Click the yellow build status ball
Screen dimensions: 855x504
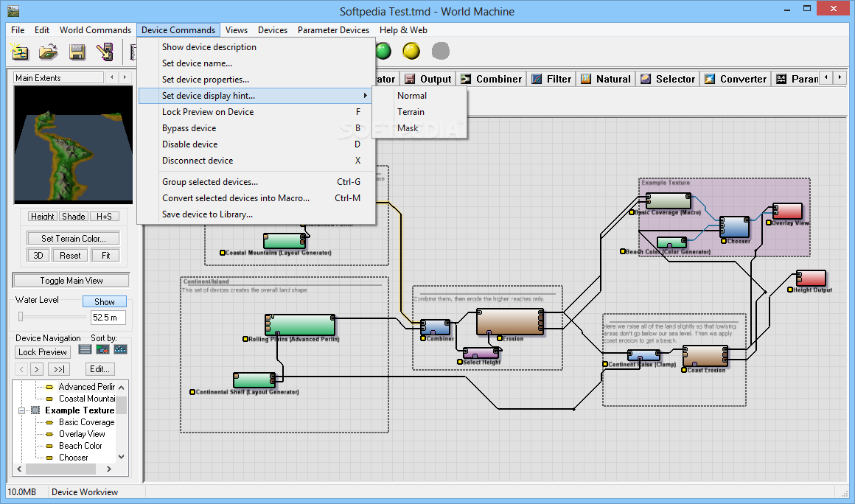[412, 52]
